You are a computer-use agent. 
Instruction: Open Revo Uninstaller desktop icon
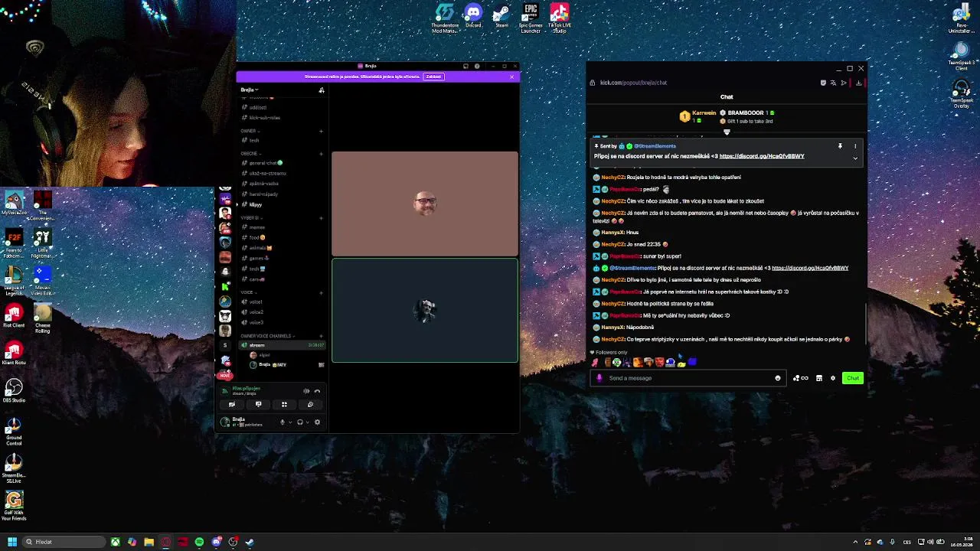pos(961,18)
